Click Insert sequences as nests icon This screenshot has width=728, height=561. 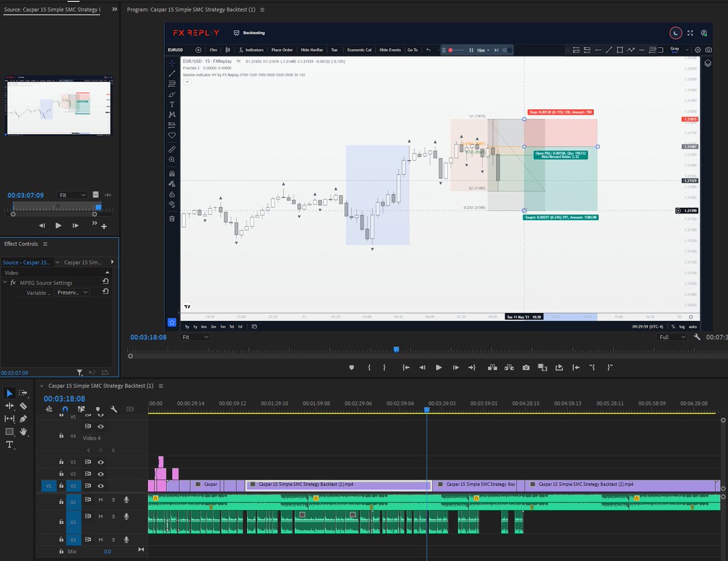[49, 409]
